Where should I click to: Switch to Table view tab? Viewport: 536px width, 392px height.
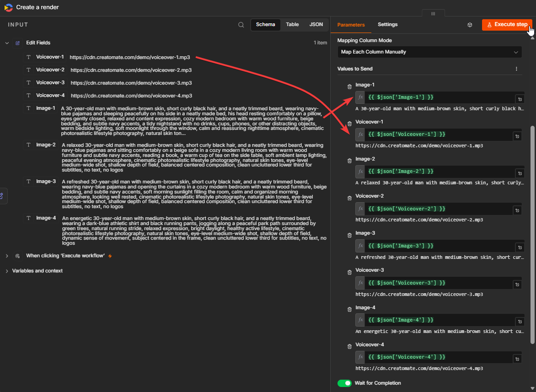[292, 25]
